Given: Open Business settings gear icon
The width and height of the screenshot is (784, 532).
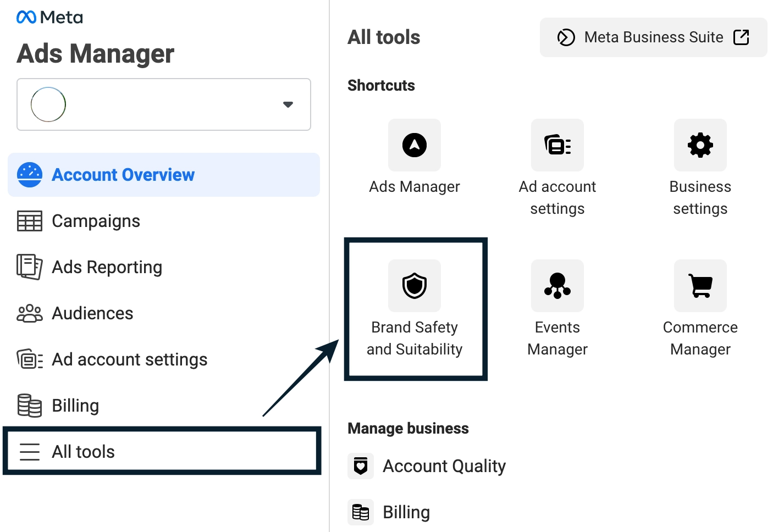Looking at the screenshot, I should coord(700,146).
